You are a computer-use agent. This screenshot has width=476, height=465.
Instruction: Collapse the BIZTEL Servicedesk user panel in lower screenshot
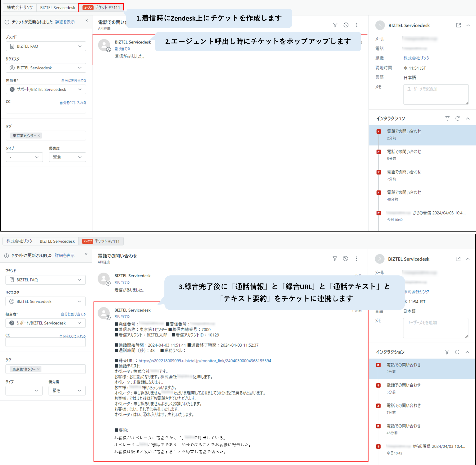click(468, 259)
